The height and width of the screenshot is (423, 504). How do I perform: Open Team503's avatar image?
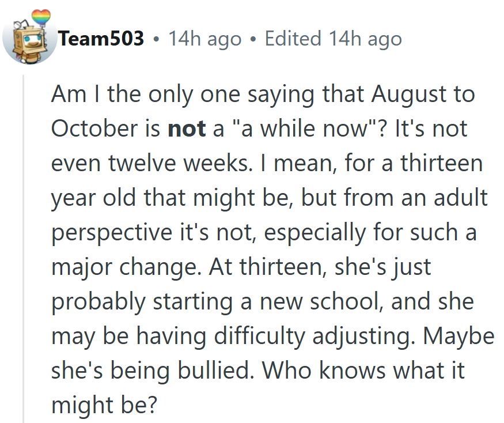[28, 37]
